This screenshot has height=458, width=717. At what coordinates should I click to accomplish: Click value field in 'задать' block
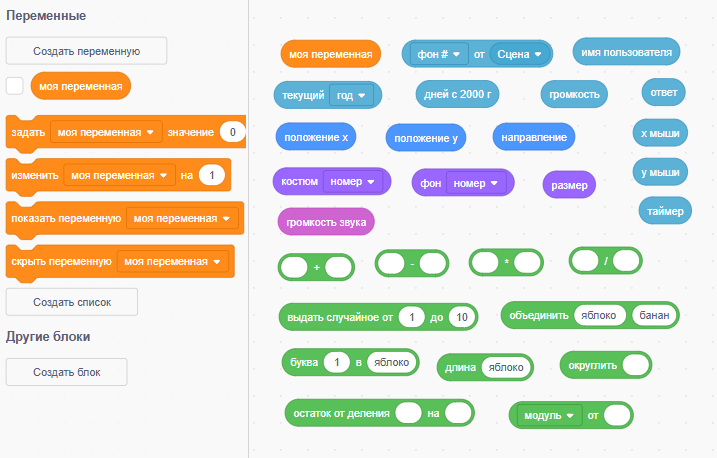tap(232, 132)
